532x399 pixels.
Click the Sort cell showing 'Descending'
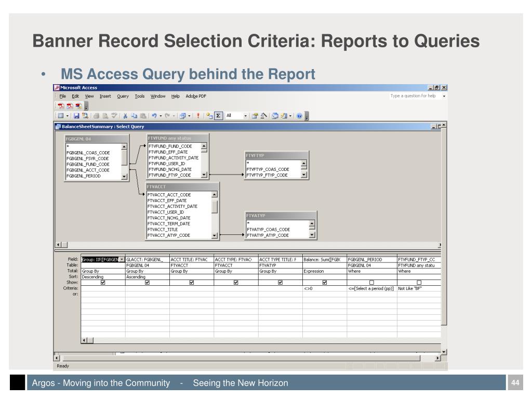(103, 277)
